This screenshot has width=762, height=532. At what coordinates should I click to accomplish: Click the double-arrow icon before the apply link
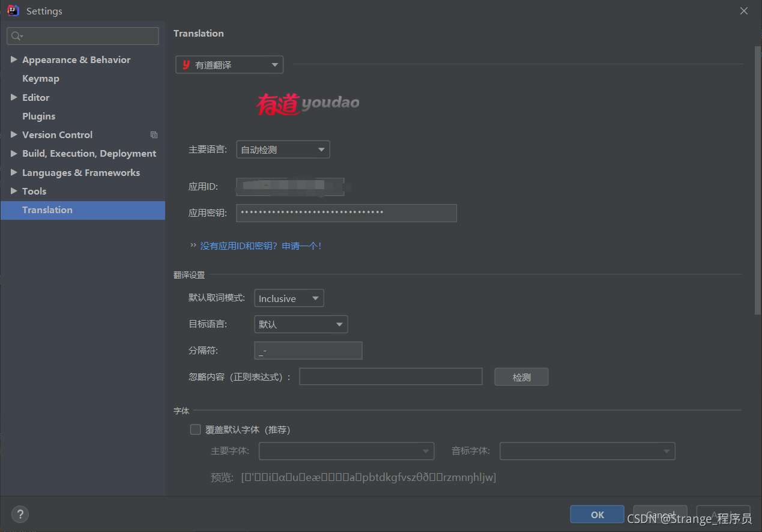[193, 246]
